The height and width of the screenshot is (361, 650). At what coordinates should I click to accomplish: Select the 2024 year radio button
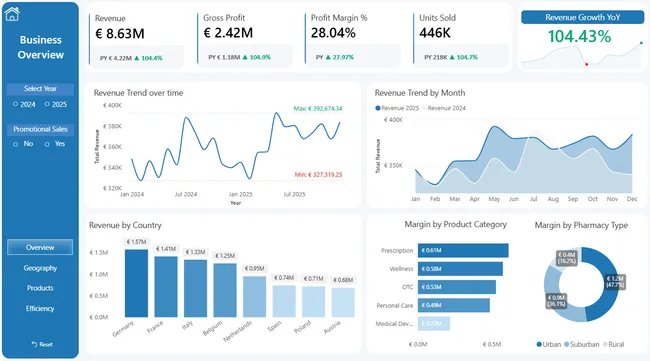[x=15, y=104]
